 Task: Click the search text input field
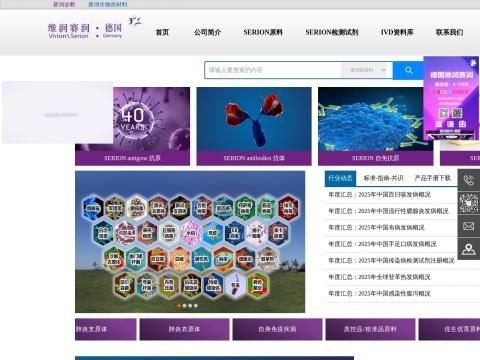[x=273, y=70]
